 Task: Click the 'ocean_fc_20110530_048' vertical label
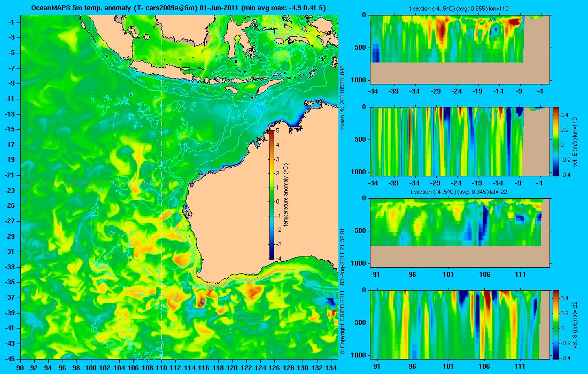[342, 97]
